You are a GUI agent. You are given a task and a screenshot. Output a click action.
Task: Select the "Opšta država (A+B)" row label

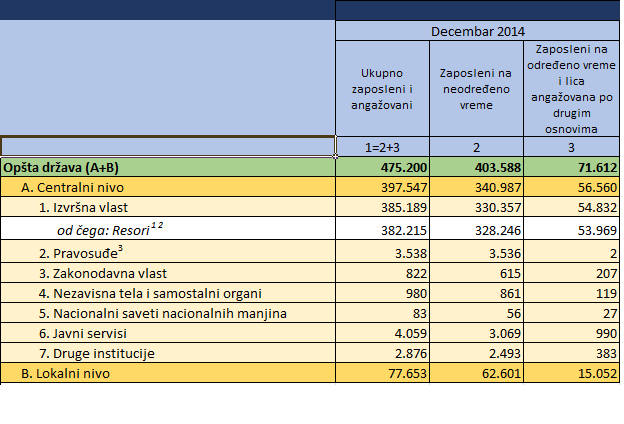point(62,166)
